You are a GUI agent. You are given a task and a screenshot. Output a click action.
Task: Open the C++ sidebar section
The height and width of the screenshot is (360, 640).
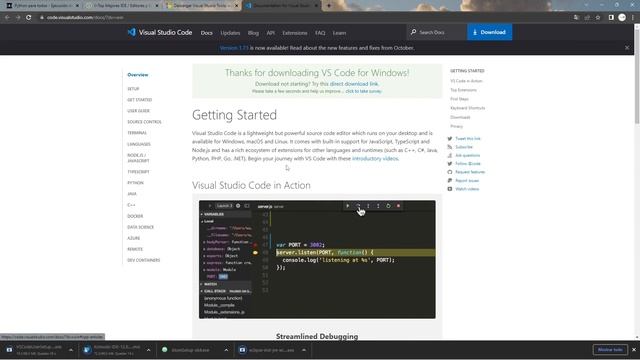(x=131, y=205)
